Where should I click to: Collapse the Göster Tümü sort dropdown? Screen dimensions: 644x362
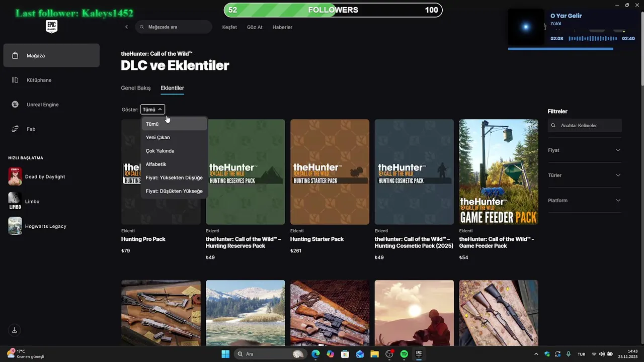click(x=152, y=110)
